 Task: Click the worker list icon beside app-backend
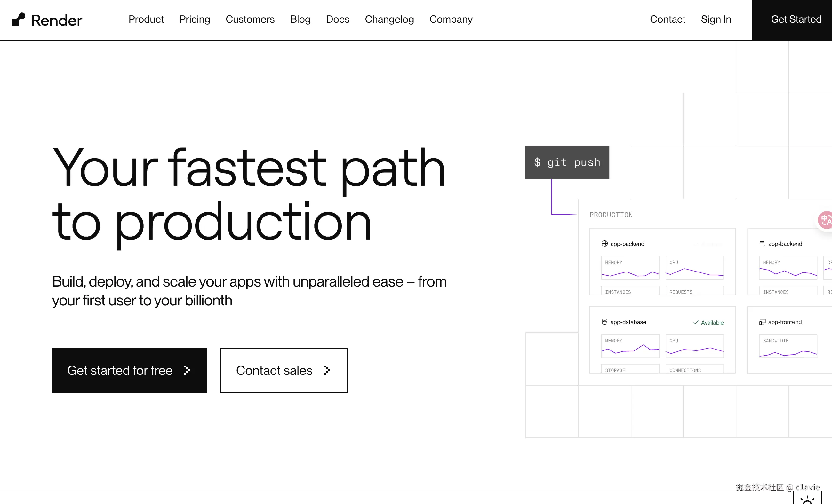[762, 244]
